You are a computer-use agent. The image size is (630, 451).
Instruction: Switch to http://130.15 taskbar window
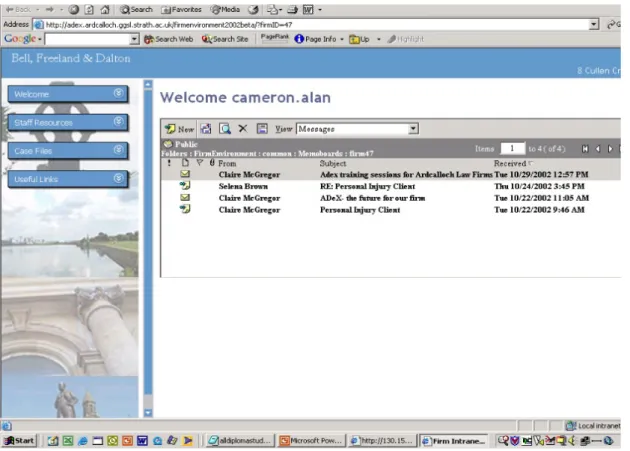point(382,441)
